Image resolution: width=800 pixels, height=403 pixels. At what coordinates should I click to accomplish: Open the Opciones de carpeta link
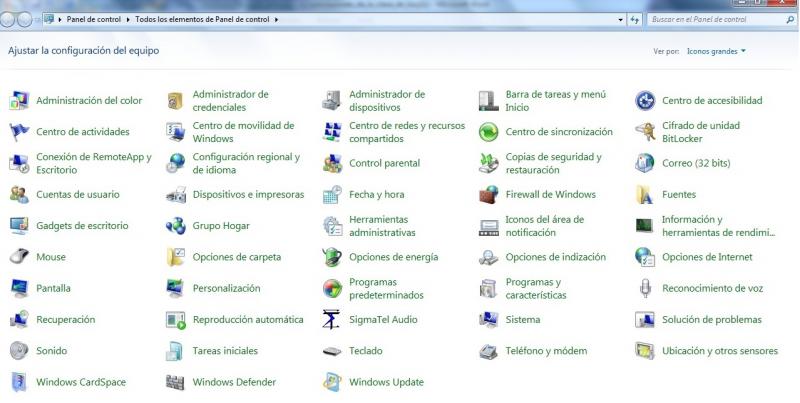point(237,257)
